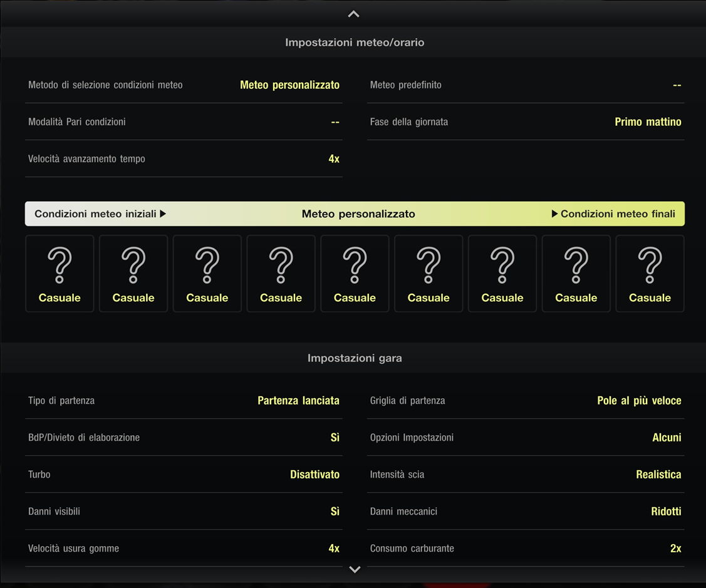The width and height of the screenshot is (706, 588).
Task: Select the Impostazioni meteo/orario section header
Action: [x=355, y=43]
